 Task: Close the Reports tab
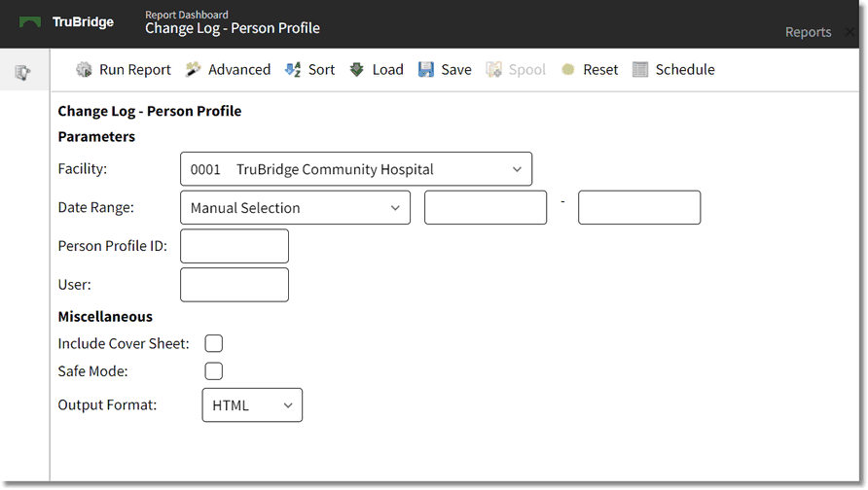pyautogui.click(x=850, y=32)
